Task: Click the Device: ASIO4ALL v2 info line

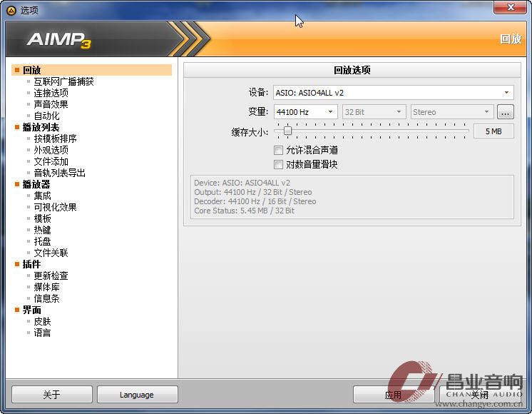Action: (242, 183)
